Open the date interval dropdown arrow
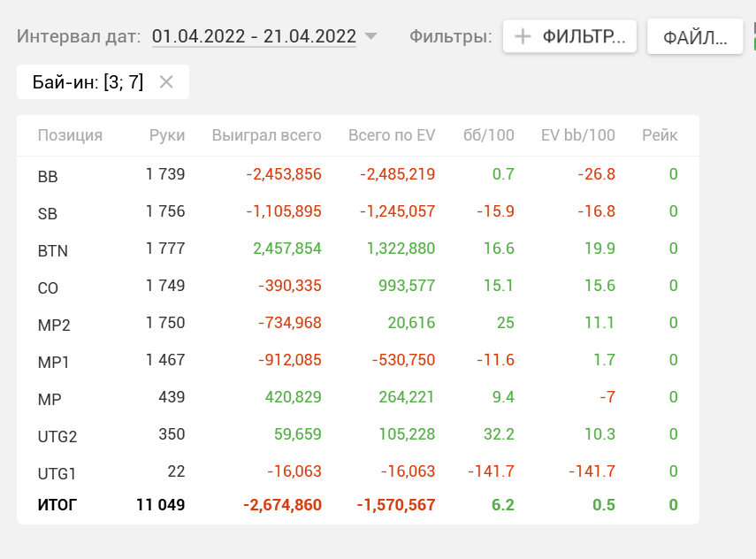Viewport: 756px width, 559px height. pos(370,36)
